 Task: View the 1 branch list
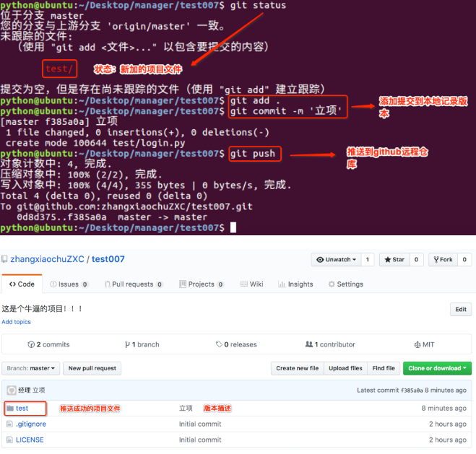142,344
